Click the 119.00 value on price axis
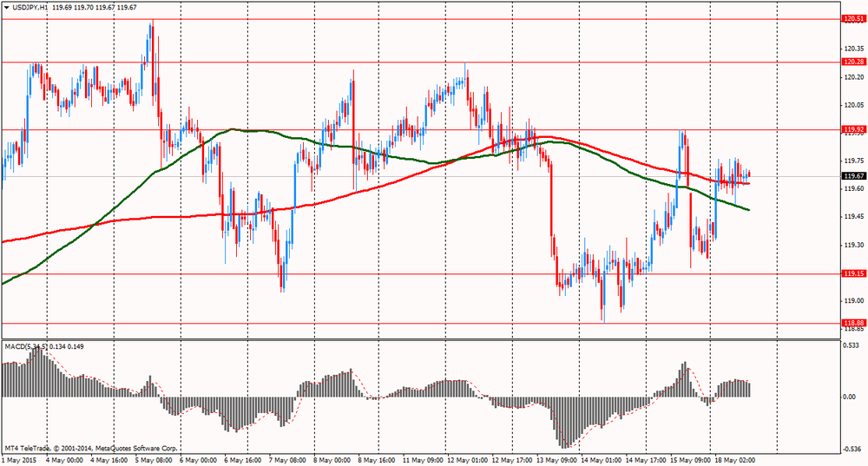 click(x=854, y=300)
